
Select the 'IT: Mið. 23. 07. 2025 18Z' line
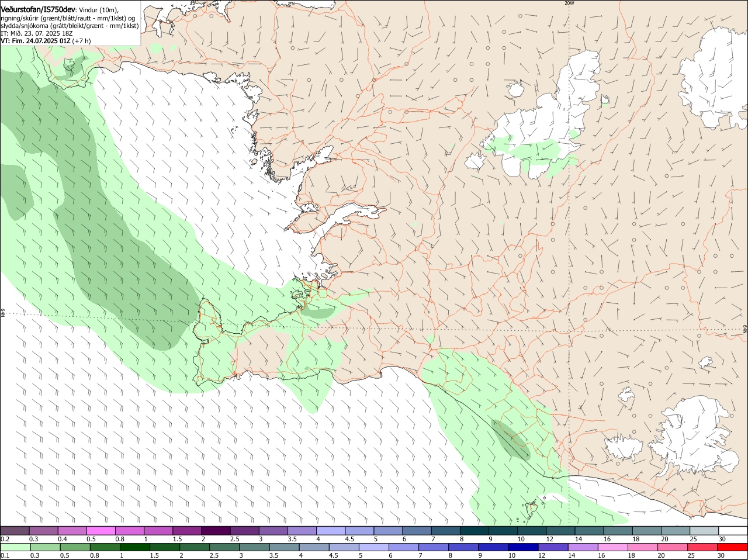[37, 33]
